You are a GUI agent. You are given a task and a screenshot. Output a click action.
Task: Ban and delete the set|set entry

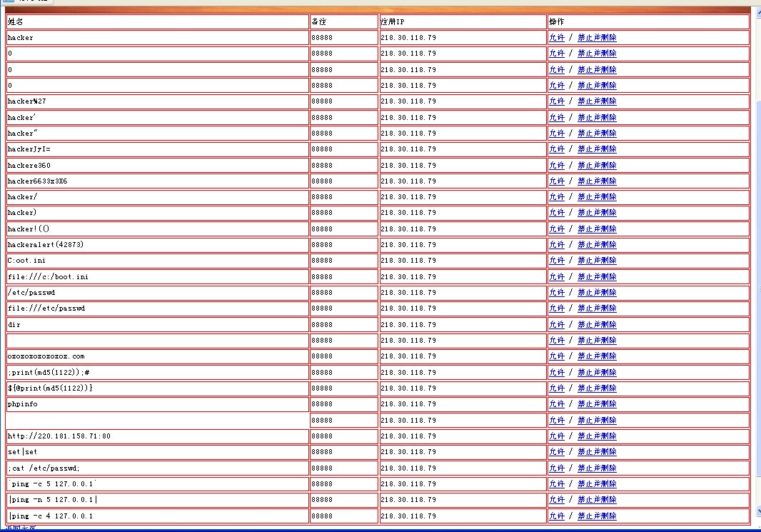click(597, 452)
